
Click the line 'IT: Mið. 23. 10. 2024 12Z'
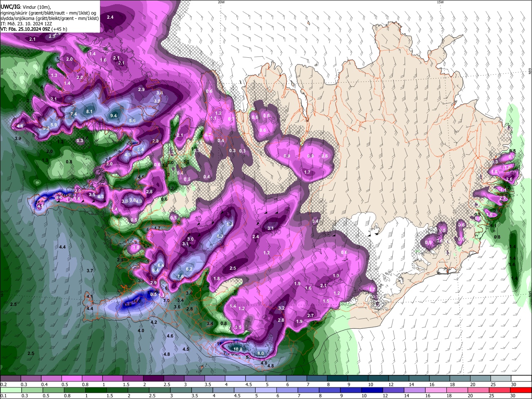pos(26,24)
